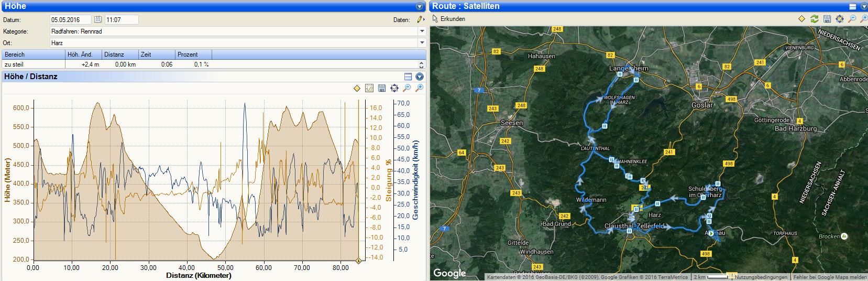Open the Daten pencil edit menu
The image size is (868, 281).
click(x=420, y=20)
